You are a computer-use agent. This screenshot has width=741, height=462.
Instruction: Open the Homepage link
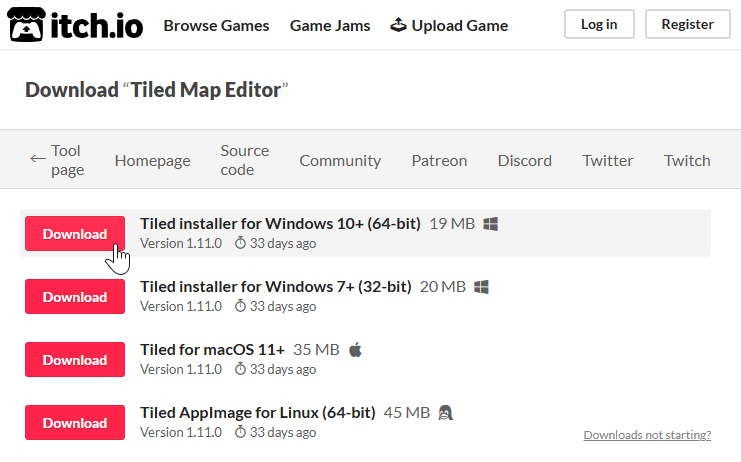pos(153,161)
